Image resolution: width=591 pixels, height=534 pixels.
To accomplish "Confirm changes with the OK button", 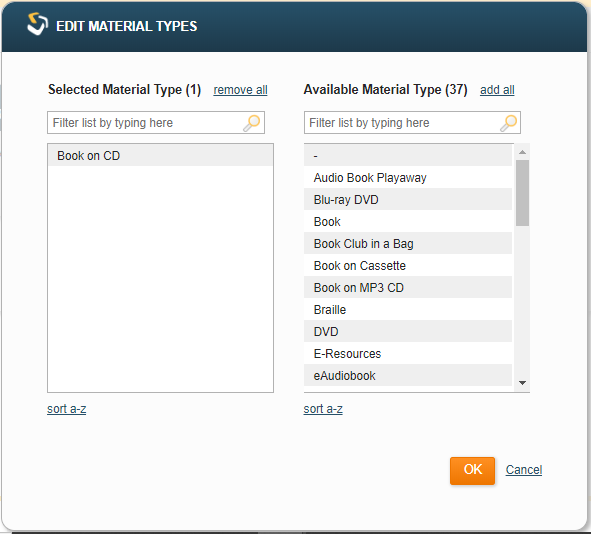I will (x=472, y=470).
